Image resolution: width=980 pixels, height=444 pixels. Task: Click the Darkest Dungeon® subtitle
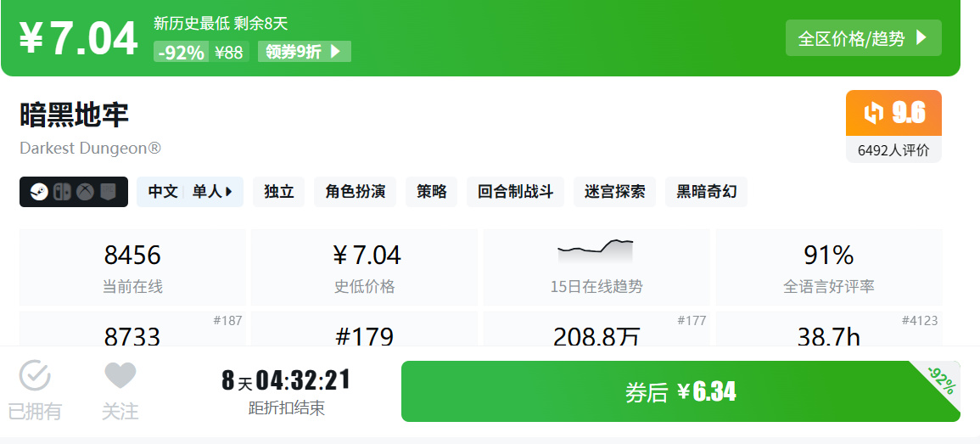click(91, 149)
